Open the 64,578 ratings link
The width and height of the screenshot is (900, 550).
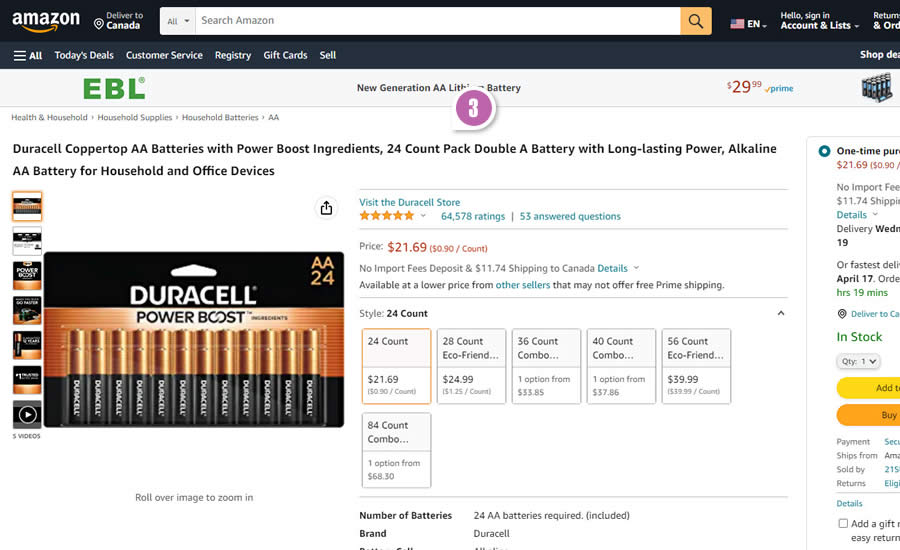pyautogui.click(x=473, y=216)
